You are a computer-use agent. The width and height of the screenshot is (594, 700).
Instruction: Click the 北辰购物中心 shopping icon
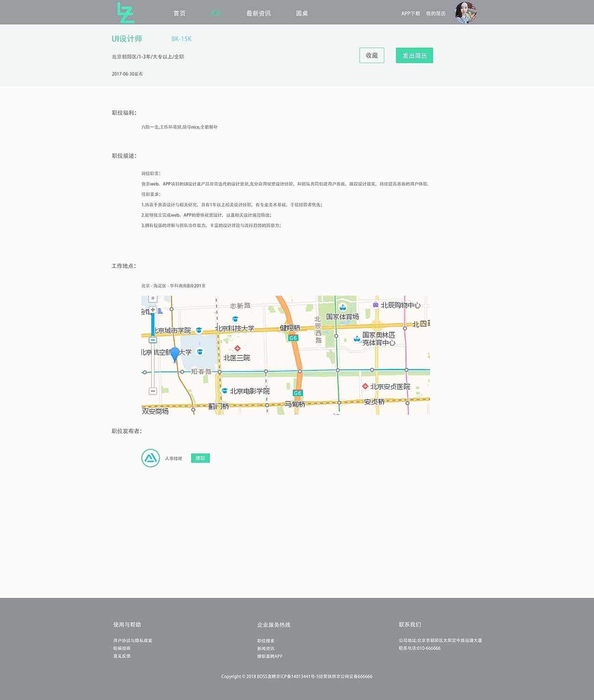(x=375, y=305)
